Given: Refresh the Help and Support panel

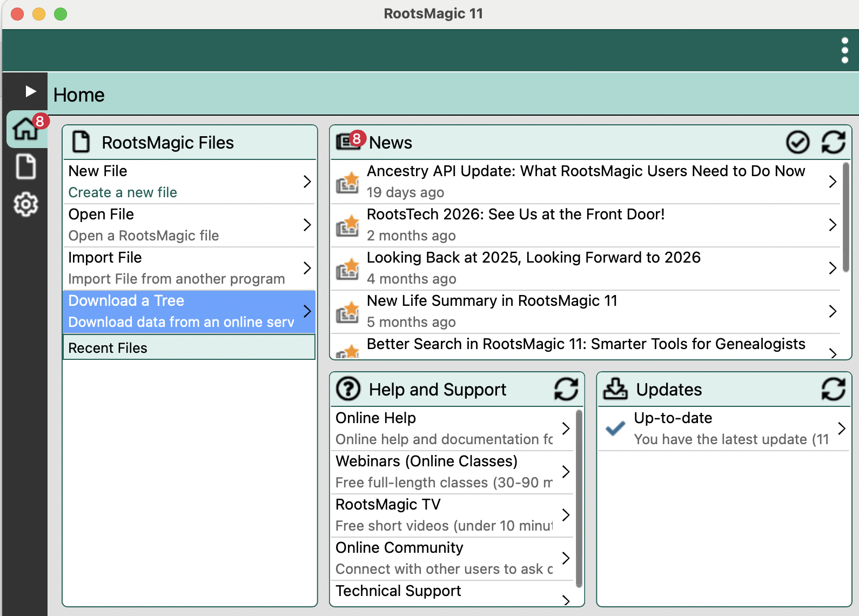Looking at the screenshot, I should tap(566, 389).
